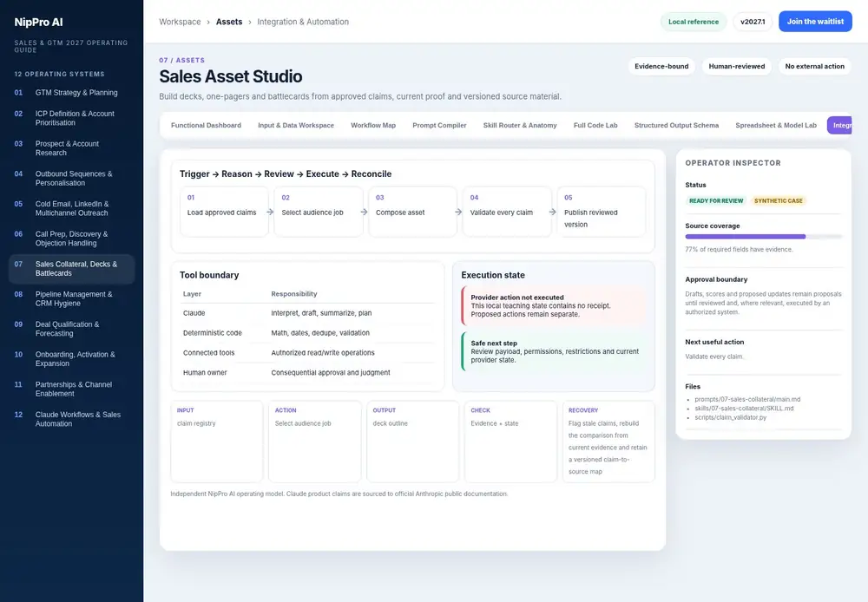The height and width of the screenshot is (602, 868).
Task: Click the RECOVERY card
Action: (608, 442)
